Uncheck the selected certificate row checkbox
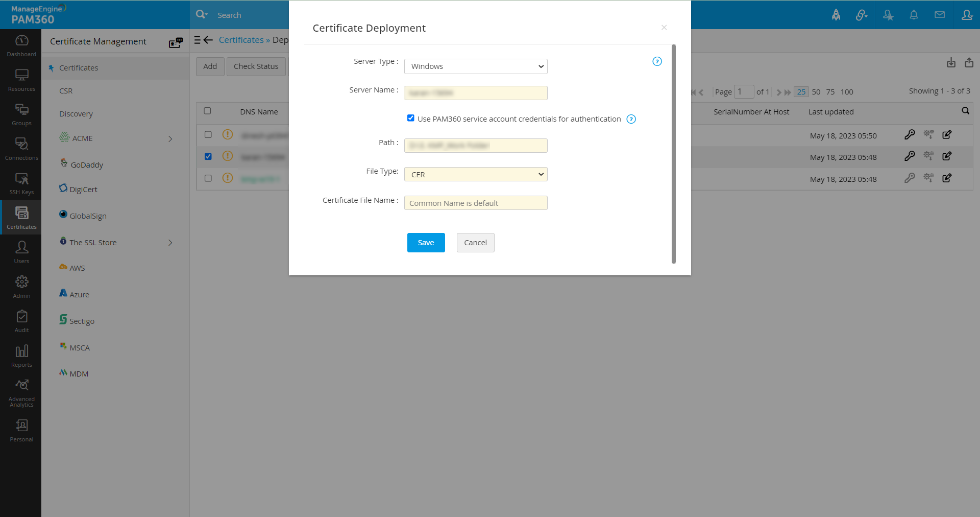The height and width of the screenshot is (517, 980). tap(208, 156)
